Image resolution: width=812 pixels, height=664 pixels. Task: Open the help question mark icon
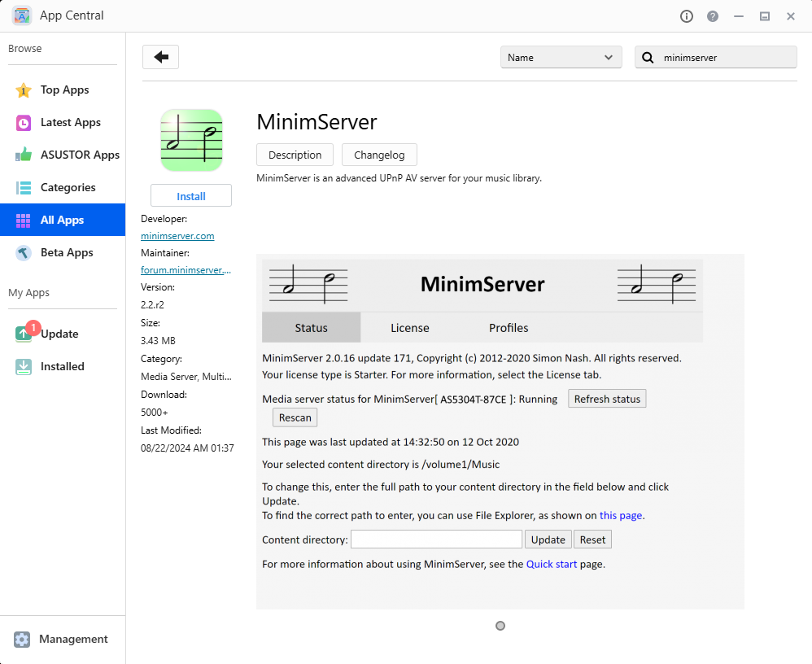pos(713,16)
